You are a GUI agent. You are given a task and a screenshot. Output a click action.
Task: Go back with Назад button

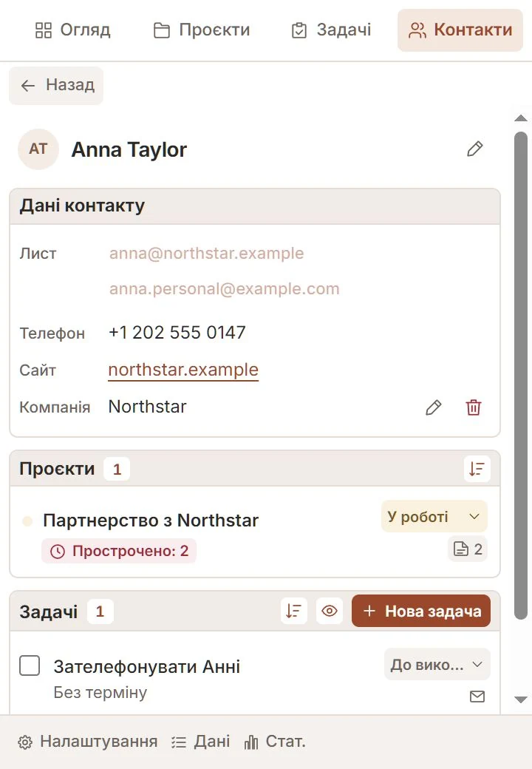click(x=56, y=85)
